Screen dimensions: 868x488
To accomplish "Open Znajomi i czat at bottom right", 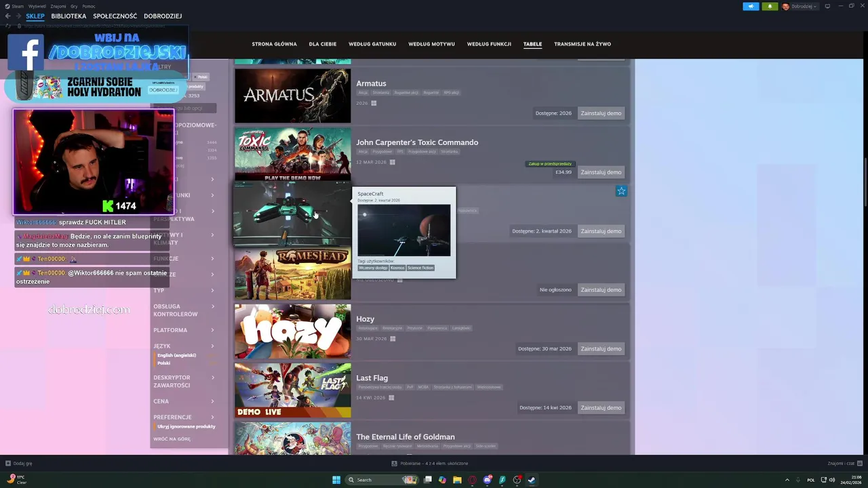I will click(844, 464).
